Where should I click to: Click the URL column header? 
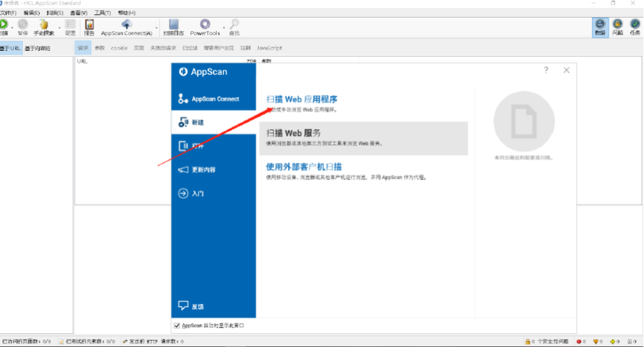coord(82,61)
